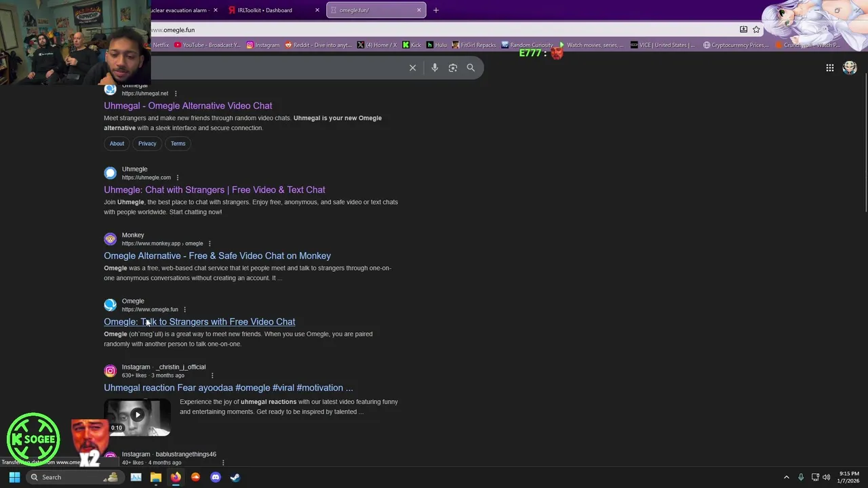The width and height of the screenshot is (868, 488).
Task: Click the Omegle site favicon
Action: [110, 305]
